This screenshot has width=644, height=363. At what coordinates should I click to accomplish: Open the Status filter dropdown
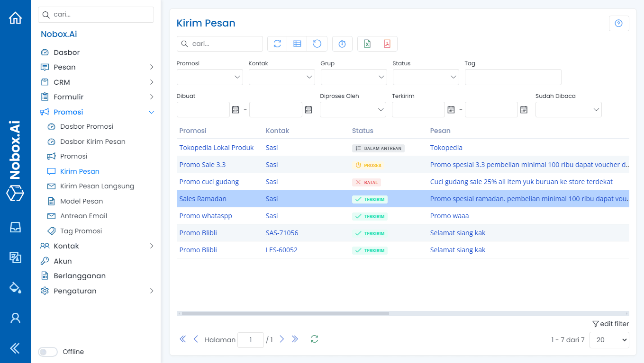pos(426,77)
